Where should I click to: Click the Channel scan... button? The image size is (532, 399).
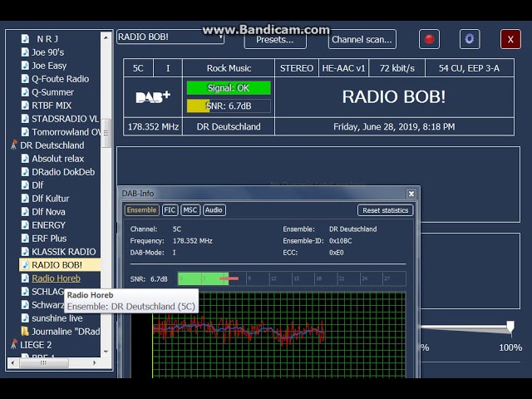pos(362,40)
